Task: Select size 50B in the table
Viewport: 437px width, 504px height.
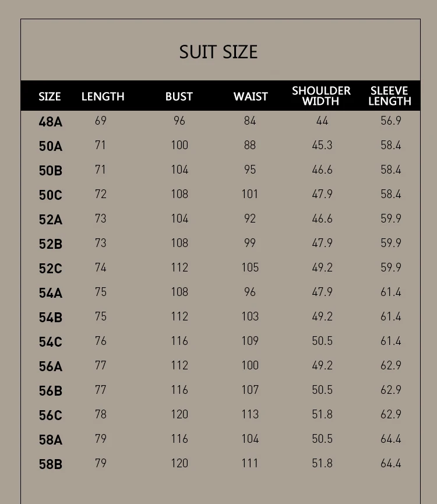Action: (x=50, y=171)
